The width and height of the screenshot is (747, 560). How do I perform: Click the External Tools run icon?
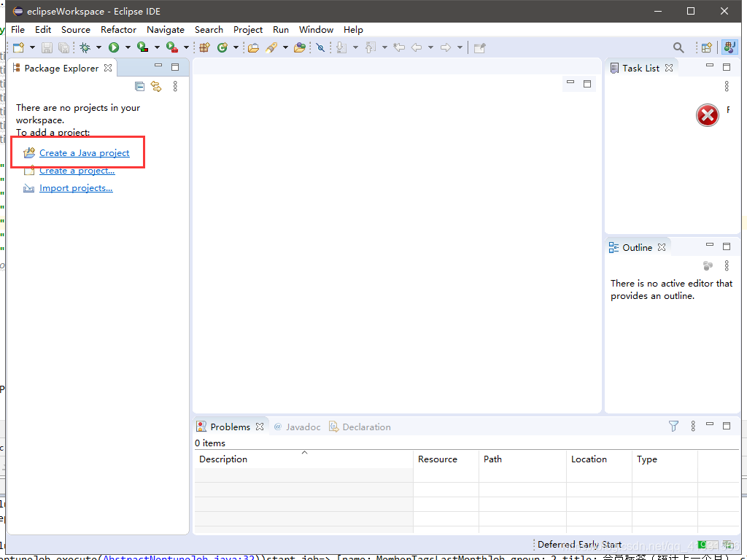click(x=171, y=47)
